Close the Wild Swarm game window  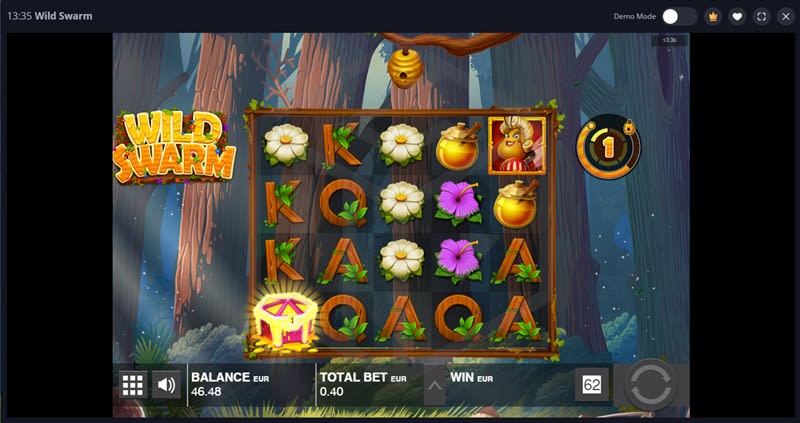click(786, 17)
